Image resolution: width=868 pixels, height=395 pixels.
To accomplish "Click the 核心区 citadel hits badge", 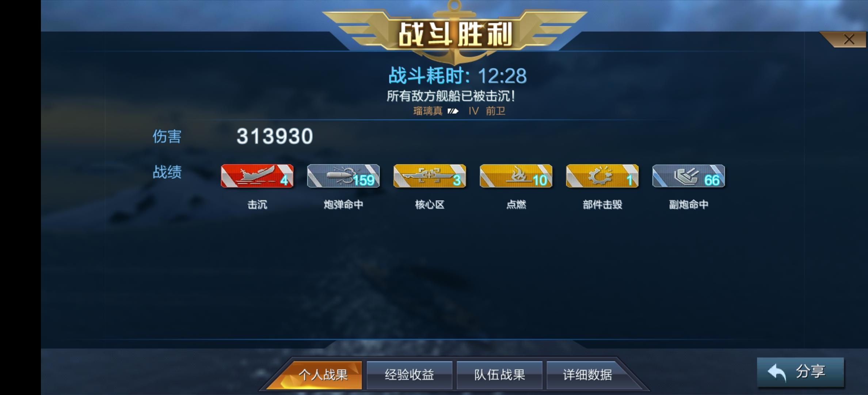I will pos(430,176).
